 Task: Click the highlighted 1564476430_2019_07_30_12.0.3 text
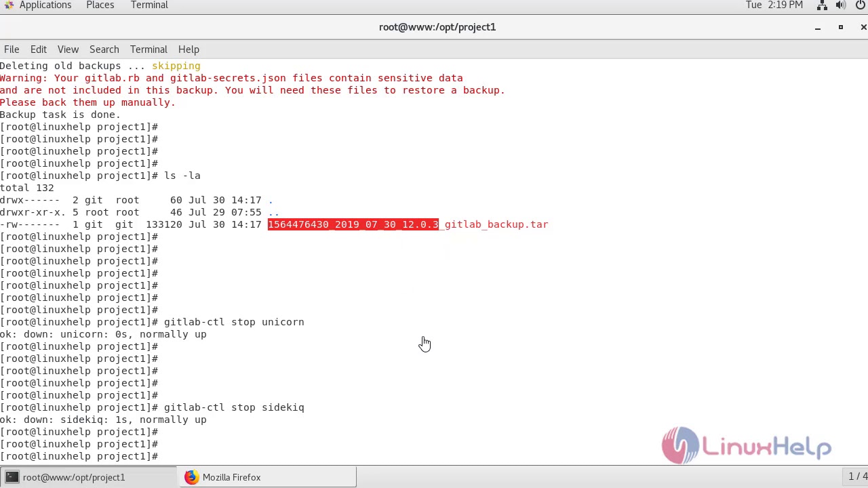[x=353, y=224]
